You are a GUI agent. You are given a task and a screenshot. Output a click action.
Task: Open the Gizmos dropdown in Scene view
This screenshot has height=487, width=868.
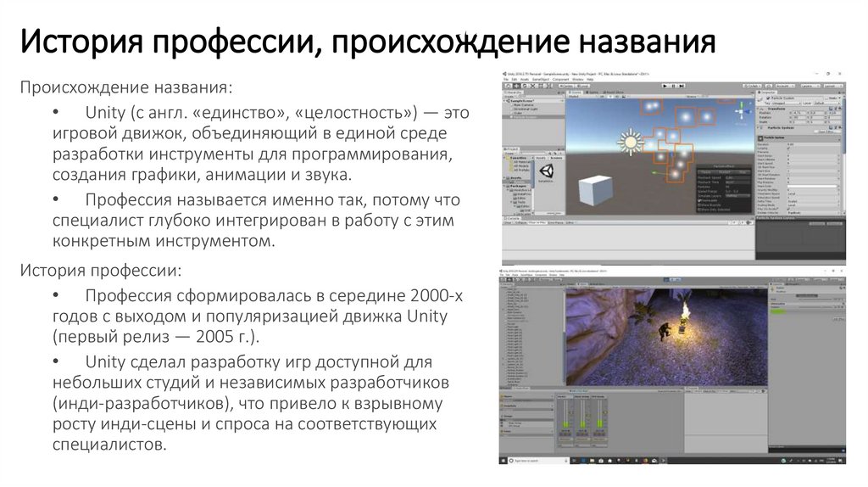point(692,97)
